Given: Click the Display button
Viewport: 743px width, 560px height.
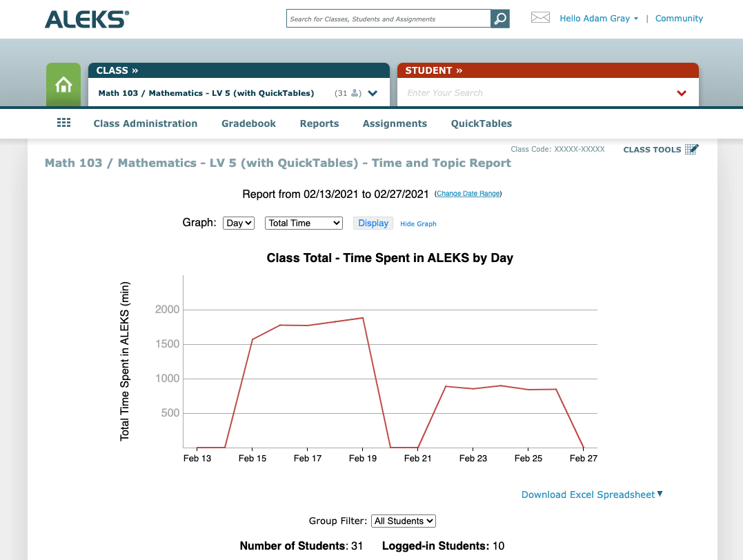Looking at the screenshot, I should pyautogui.click(x=373, y=223).
